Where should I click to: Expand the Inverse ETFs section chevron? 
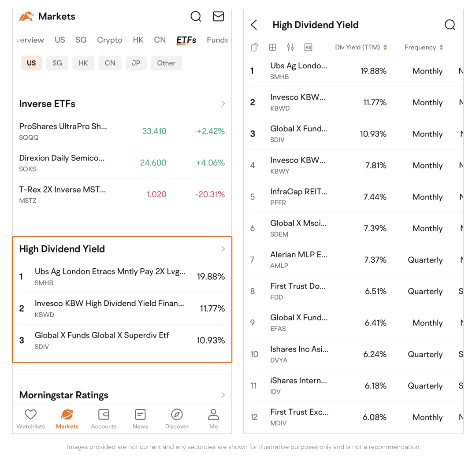[x=223, y=104]
